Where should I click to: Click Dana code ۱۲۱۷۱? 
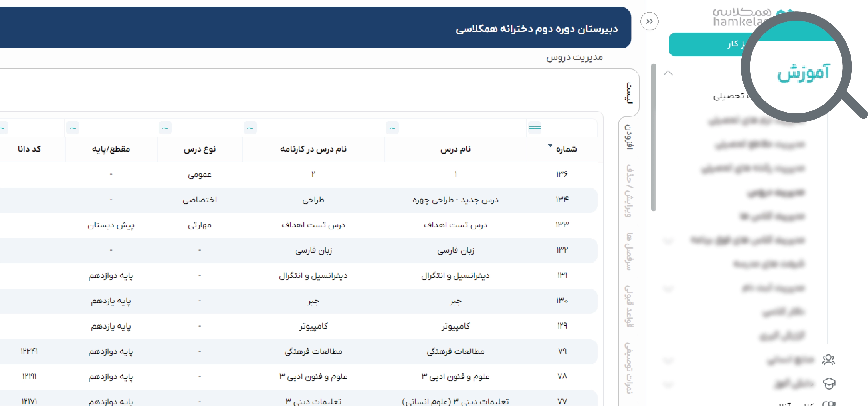click(x=29, y=402)
